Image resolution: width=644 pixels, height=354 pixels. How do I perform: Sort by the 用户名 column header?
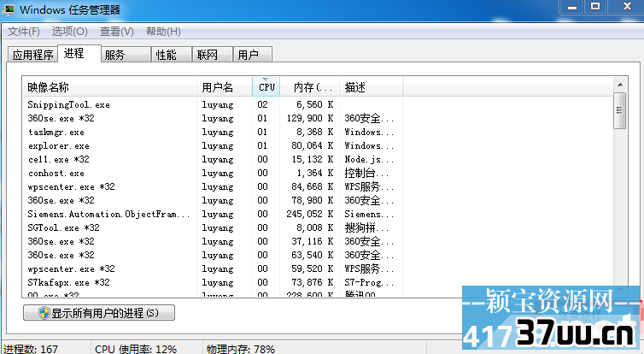(x=225, y=87)
